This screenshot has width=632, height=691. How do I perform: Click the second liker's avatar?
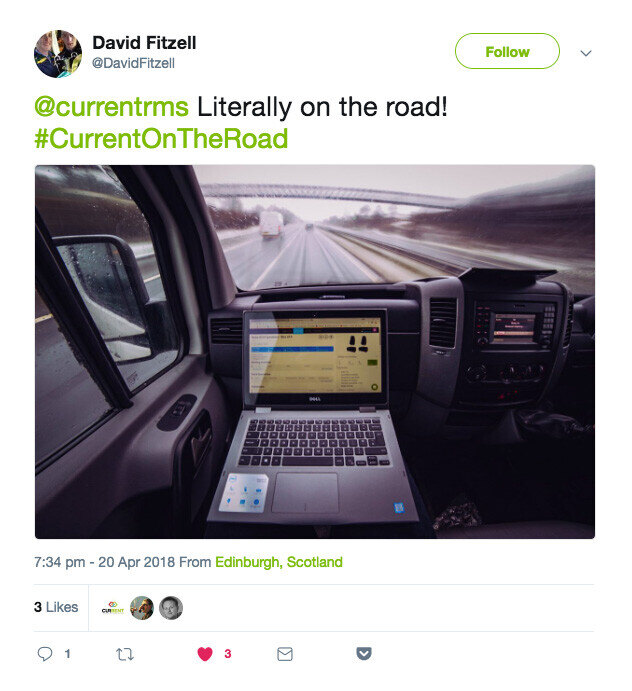[x=141, y=608]
